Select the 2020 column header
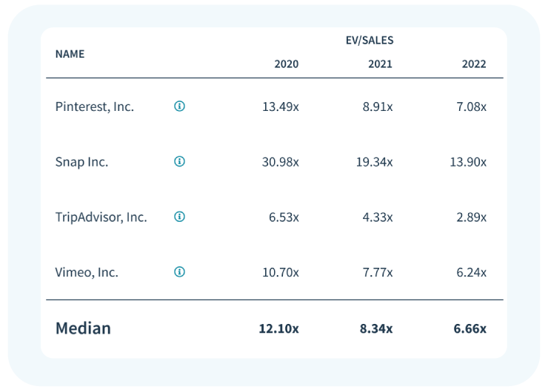This screenshot has height=392, width=548. pos(286,64)
